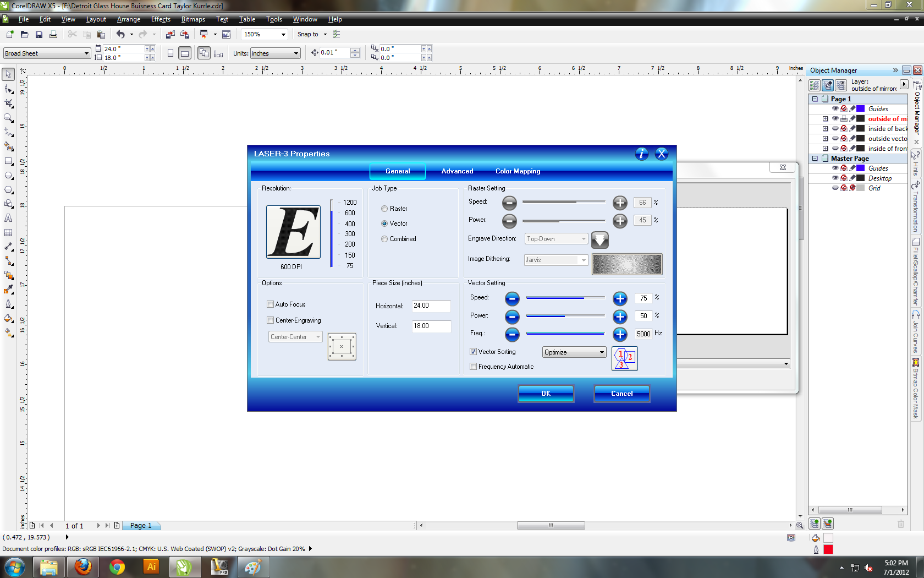Image resolution: width=924 pixels, height=578 pixels.
Task: Select the Pick tool in toolbox
Action: point(8,74)
